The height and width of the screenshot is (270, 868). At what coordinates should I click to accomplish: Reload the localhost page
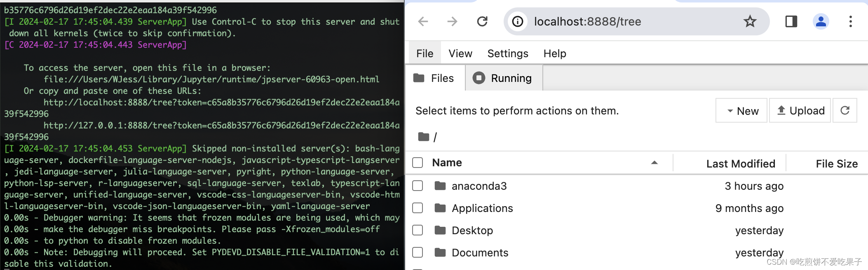(x=482, y=21)
